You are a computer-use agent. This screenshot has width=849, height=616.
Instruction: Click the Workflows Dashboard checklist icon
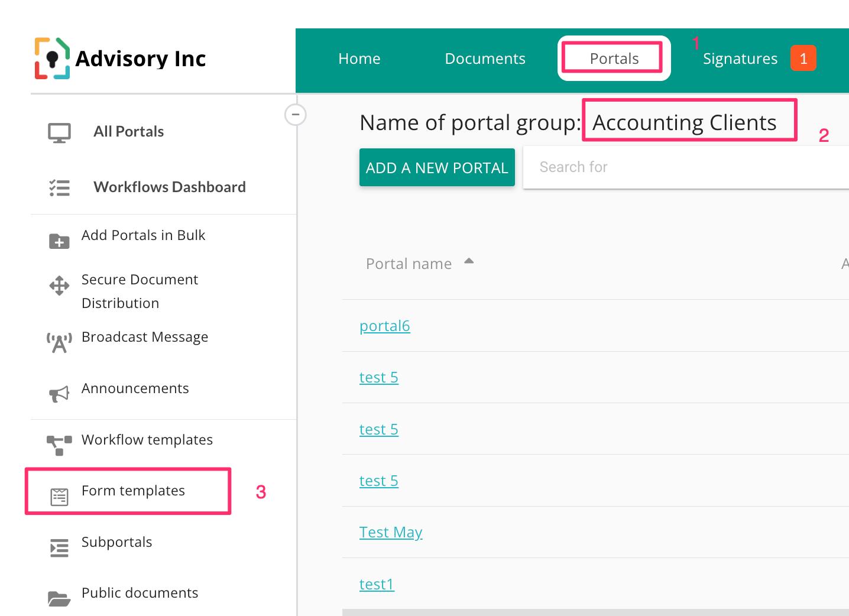tap(59, 188)
